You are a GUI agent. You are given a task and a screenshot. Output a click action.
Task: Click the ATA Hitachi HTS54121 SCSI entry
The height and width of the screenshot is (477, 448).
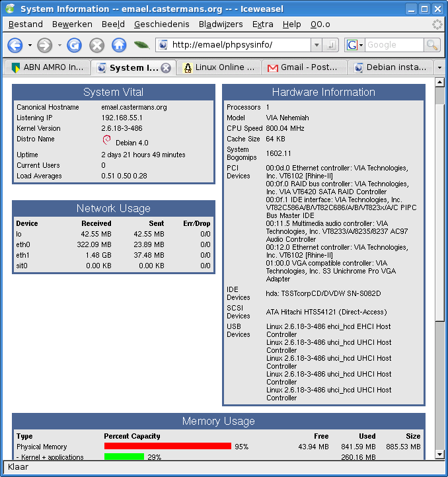coord(326,312)
